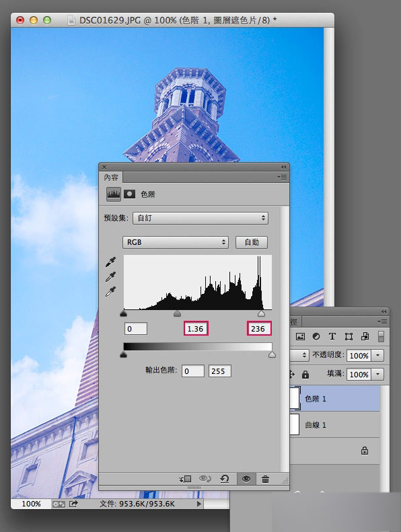
Task: Open the RGB channel dropdown
Action: tap(175, 242)
